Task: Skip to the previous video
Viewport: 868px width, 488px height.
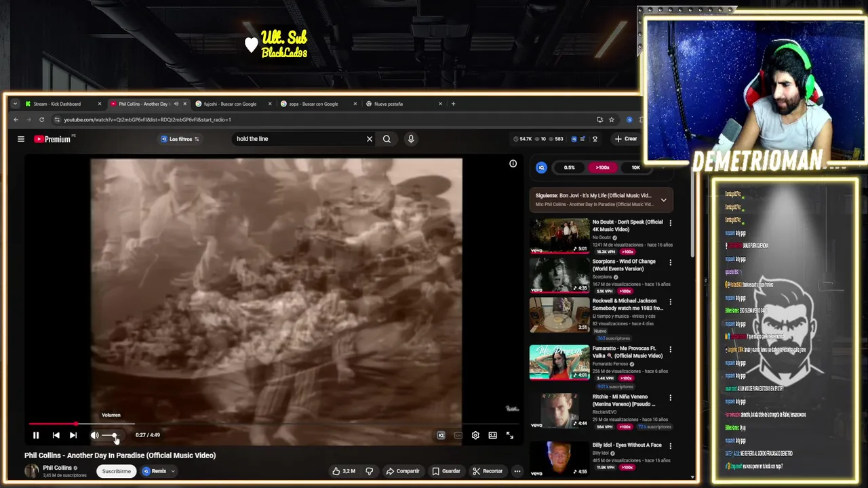Action: [x=56, y=435]
